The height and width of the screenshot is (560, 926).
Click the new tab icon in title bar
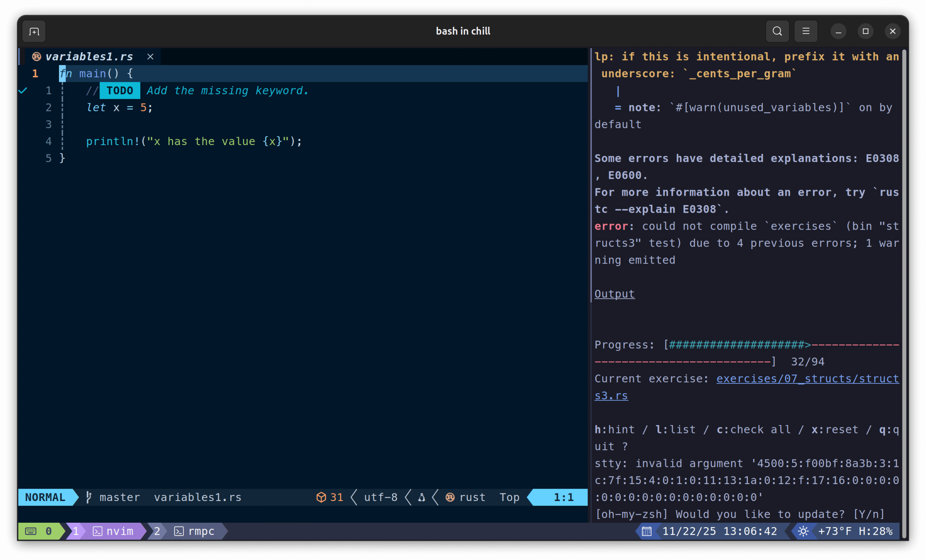[x=34, y=31]
